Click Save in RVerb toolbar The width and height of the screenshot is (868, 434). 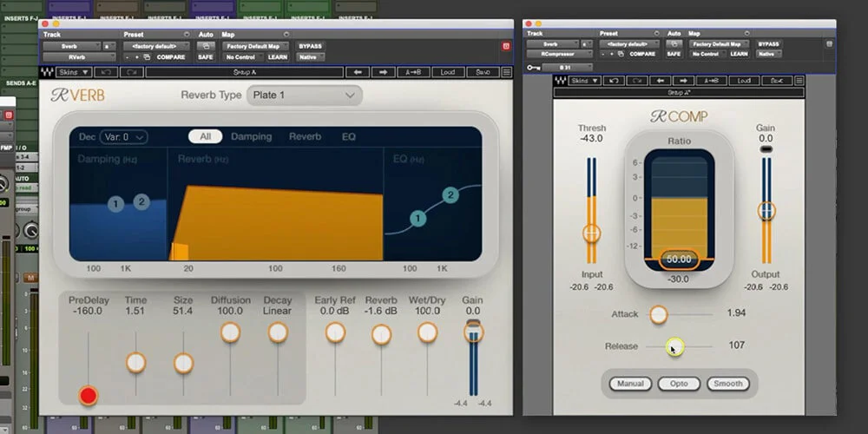click(x=483, y=72)
